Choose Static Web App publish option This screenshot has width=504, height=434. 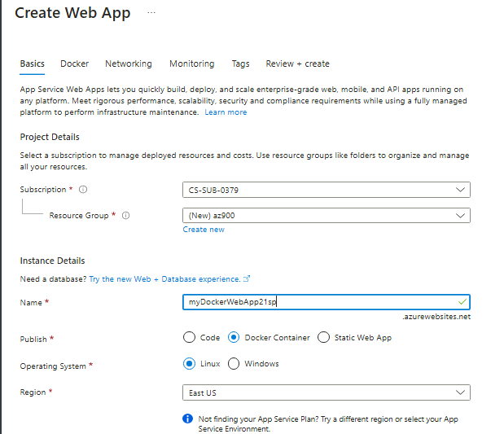click(x=323, y=337)
